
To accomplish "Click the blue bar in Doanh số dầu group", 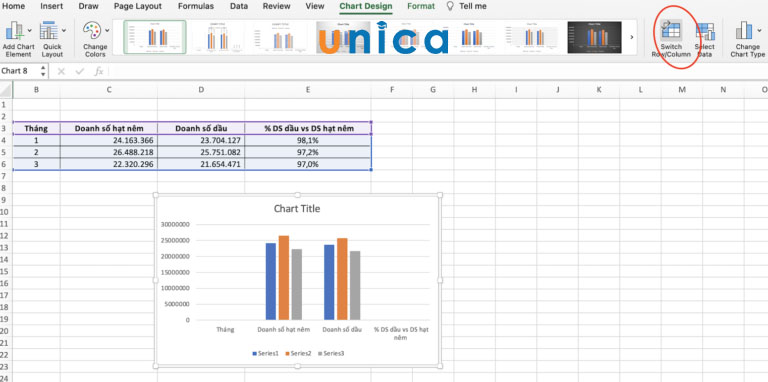I will [x=329, y=282].
